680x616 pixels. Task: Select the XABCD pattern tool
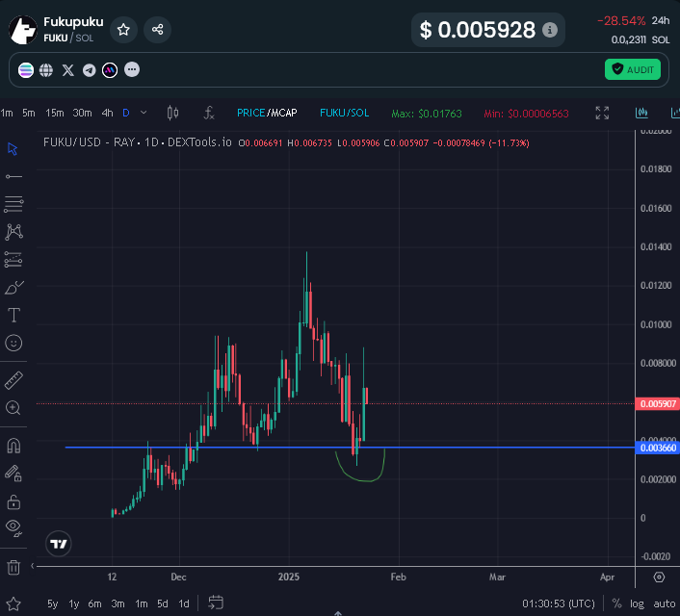pyautogui.click(x=13, y=232)
